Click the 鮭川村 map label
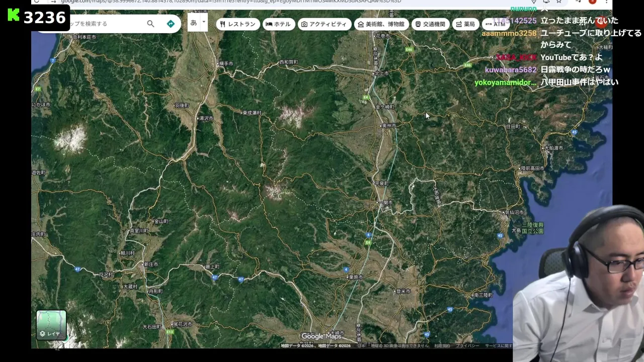The width and height of the screenshot is (644, 362). click(x=128, y=253)
